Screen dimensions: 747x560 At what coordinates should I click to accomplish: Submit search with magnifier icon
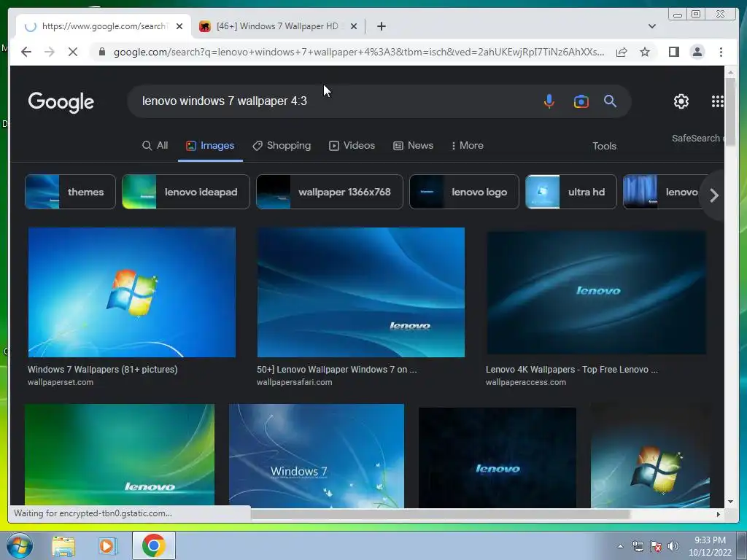(611, 101)
